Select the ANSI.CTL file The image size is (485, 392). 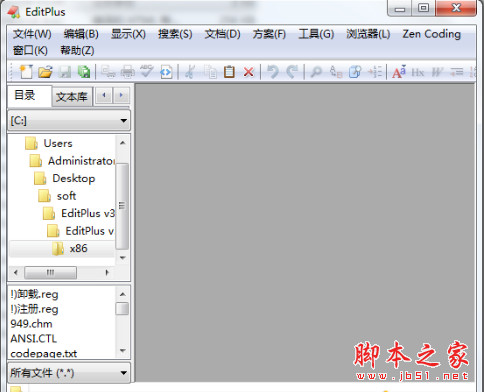click(34, 339)
